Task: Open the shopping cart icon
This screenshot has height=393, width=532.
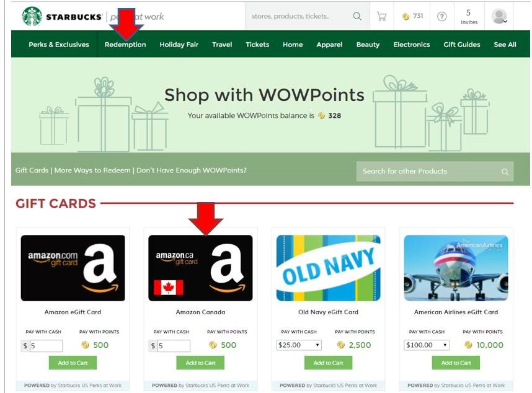Action: click(x=382, y=16)
